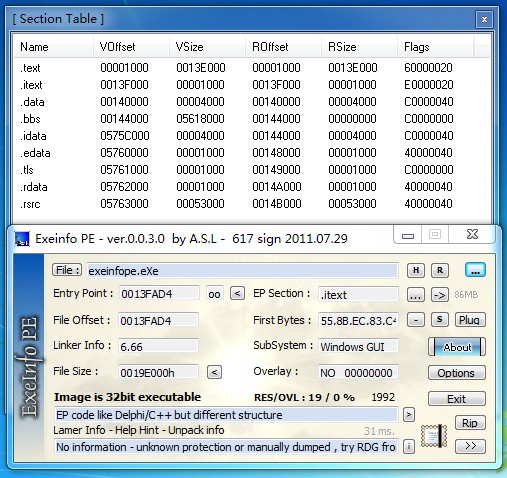This screenshot has height=478, width=507.
Task: Click the R button beside file field
Action: click(x=440, y=270)
